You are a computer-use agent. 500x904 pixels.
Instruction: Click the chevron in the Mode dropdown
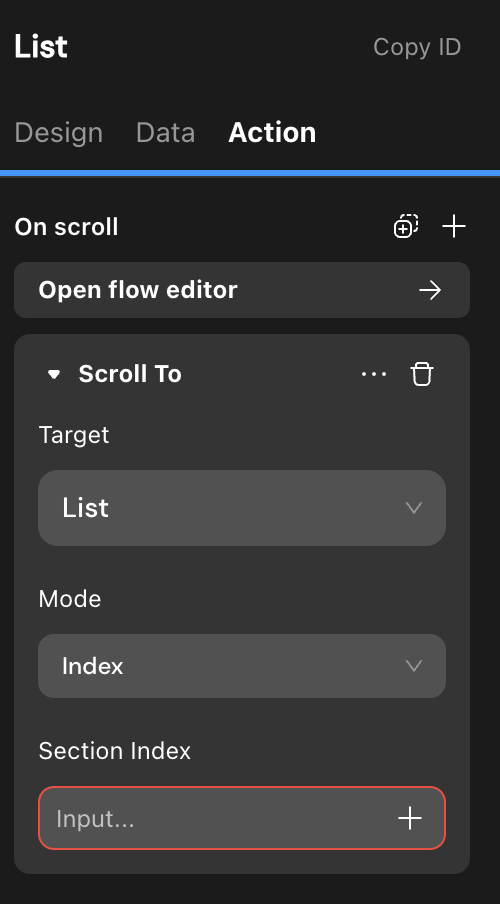click(x=414, y=666)
